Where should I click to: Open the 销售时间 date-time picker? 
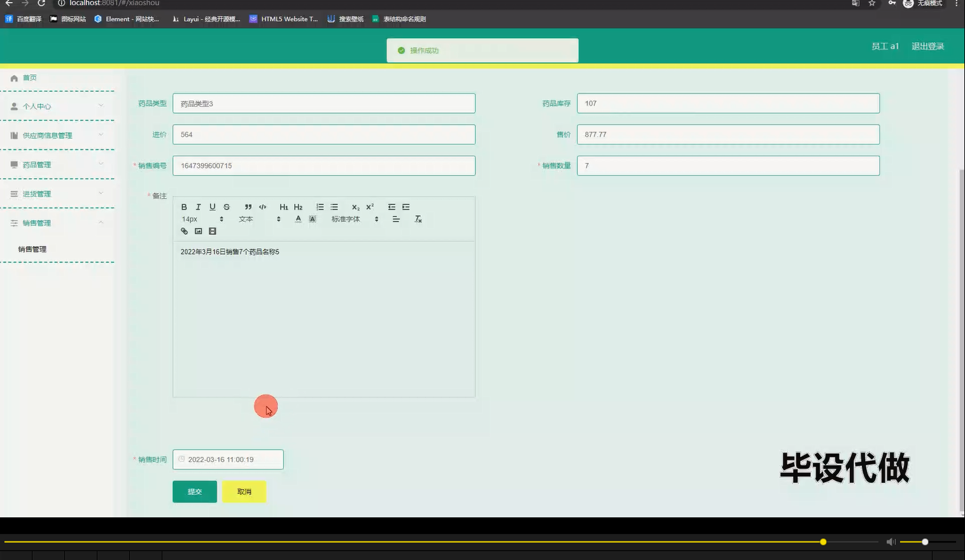coord(228,459)
